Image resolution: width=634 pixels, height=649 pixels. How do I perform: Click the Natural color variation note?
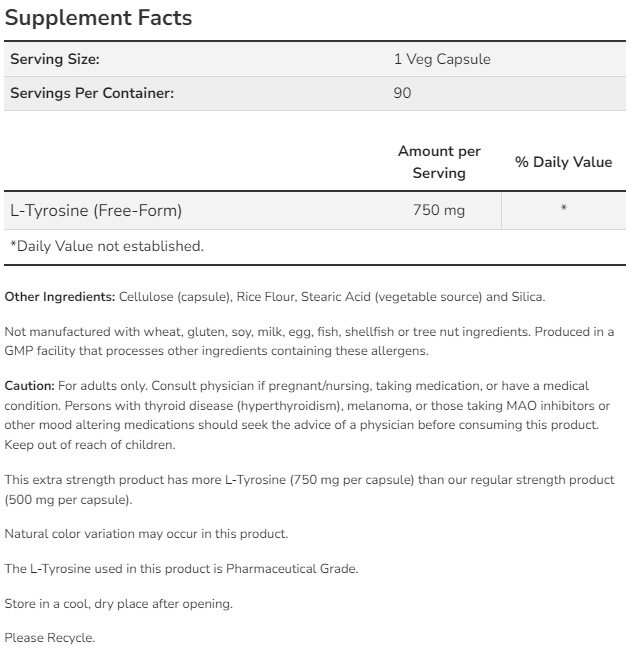(146, 534)
